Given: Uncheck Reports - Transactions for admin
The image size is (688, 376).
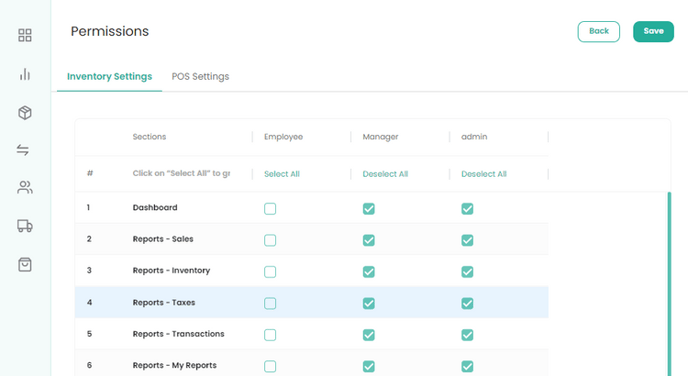Looking at the screenshot, I should 467,335.
